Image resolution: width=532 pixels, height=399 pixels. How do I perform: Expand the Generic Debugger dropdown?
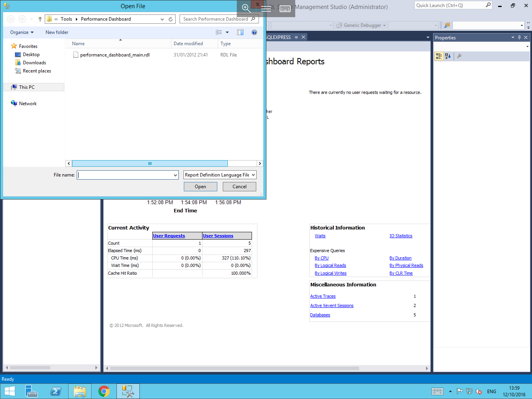pos(384,25)
